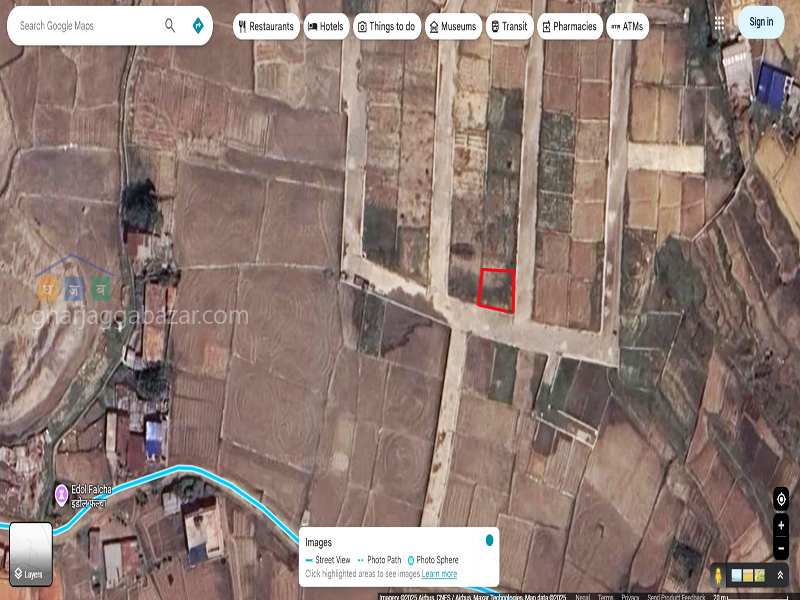Select the Restaurants category icon

[241, 26]
